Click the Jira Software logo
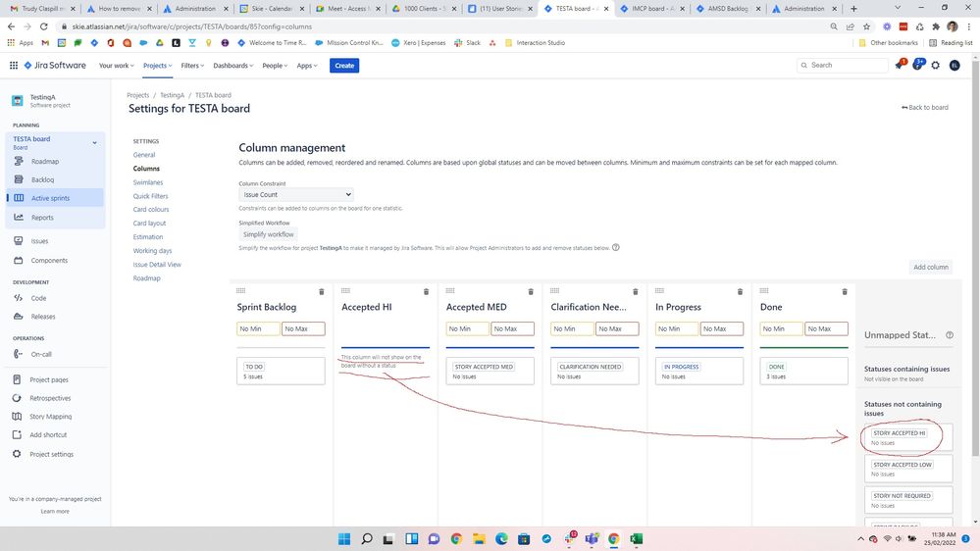 tap(55, 65)
